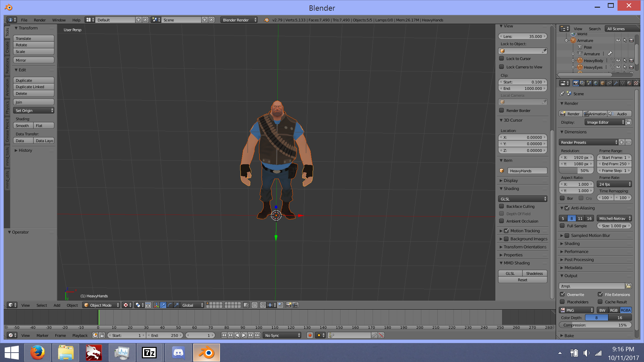
Task: Click the Shadeless MMD shading button
Action: (535, 273)
